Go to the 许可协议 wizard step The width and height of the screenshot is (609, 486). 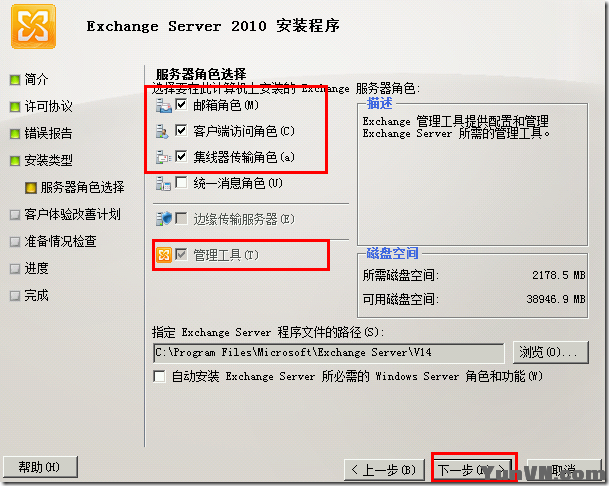49,106
